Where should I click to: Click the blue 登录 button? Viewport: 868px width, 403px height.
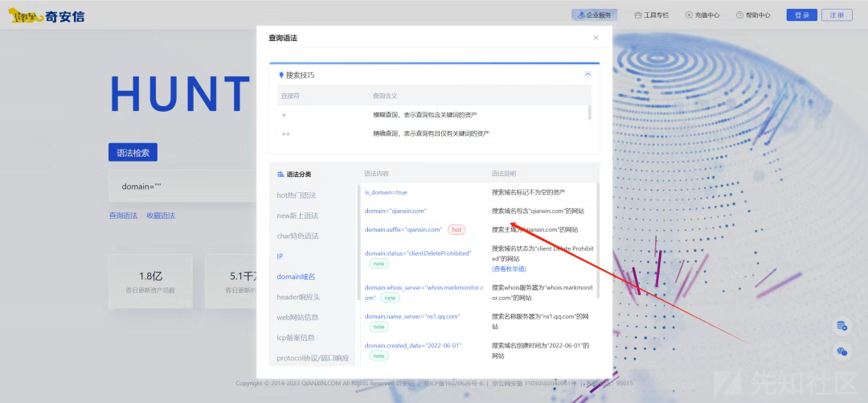(x=801, y=15)
